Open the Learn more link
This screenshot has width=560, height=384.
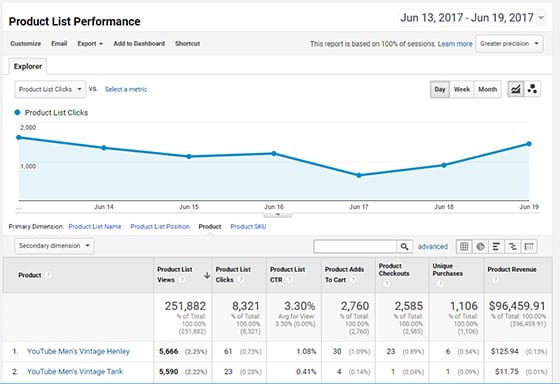click(x=455, y=44)
